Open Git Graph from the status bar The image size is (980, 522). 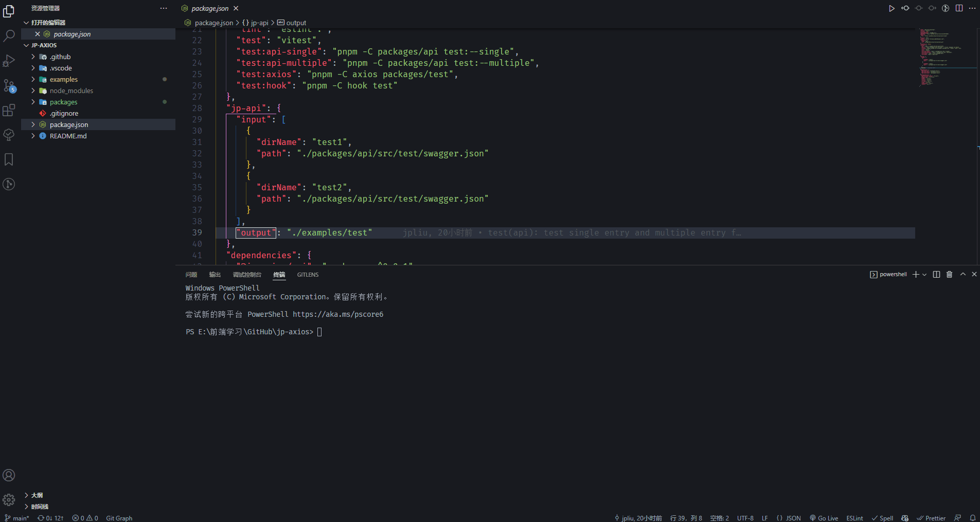119,518
